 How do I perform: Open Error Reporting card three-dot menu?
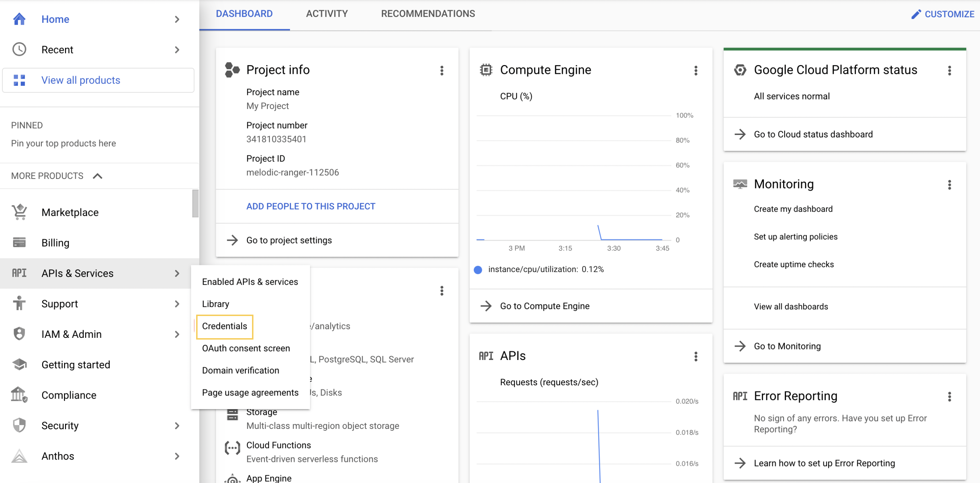(x=949, y=397)
